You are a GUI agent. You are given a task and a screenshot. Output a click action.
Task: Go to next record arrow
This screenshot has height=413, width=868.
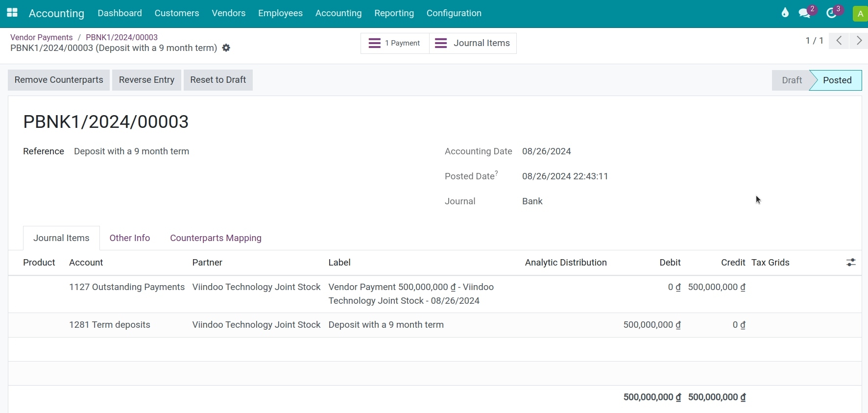pyautogui.click(x=859, y=41)
